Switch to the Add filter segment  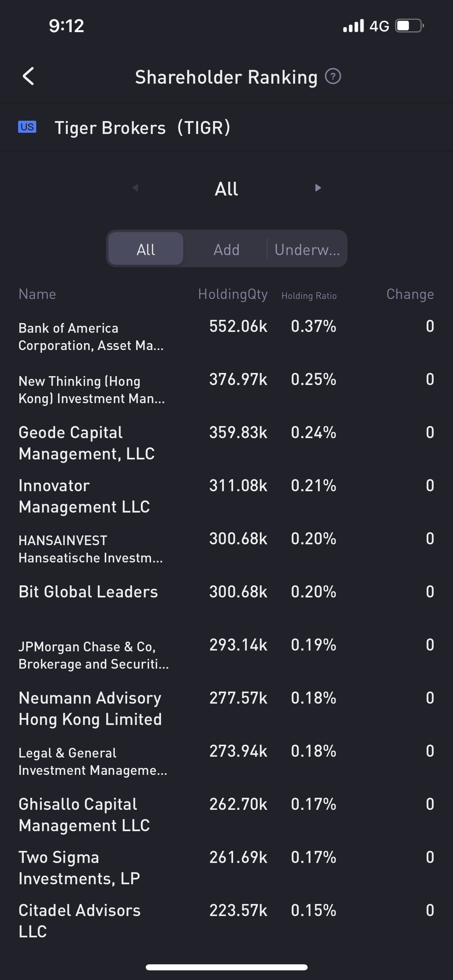coord(226,249)
